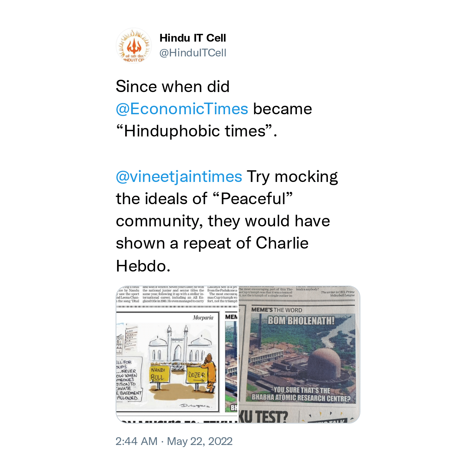Open the right Bom Bholenath meme image

(x=300, y=354)
